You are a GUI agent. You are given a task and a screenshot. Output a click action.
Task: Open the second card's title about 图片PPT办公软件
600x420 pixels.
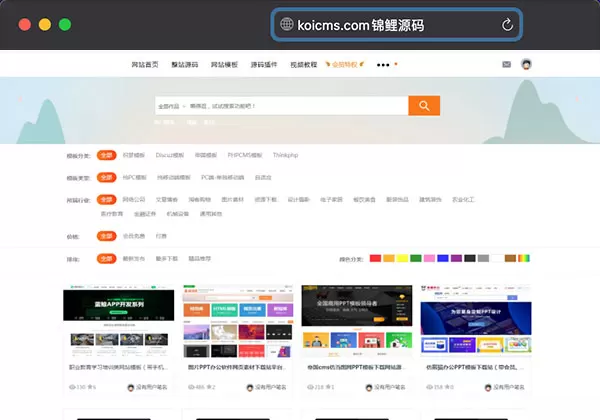pyautogui.click(x=237, y=367)
